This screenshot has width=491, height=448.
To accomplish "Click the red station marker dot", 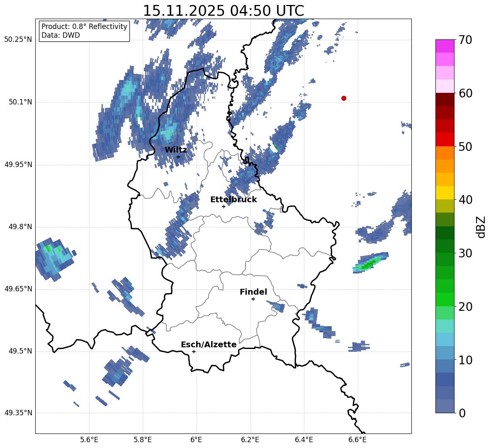I will click(x=343, y=98).
